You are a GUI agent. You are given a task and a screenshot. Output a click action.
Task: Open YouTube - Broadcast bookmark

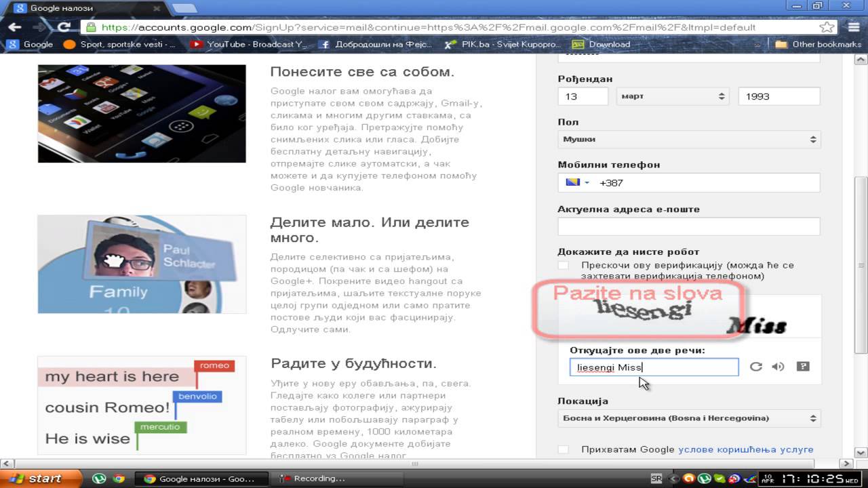(250, 44)
